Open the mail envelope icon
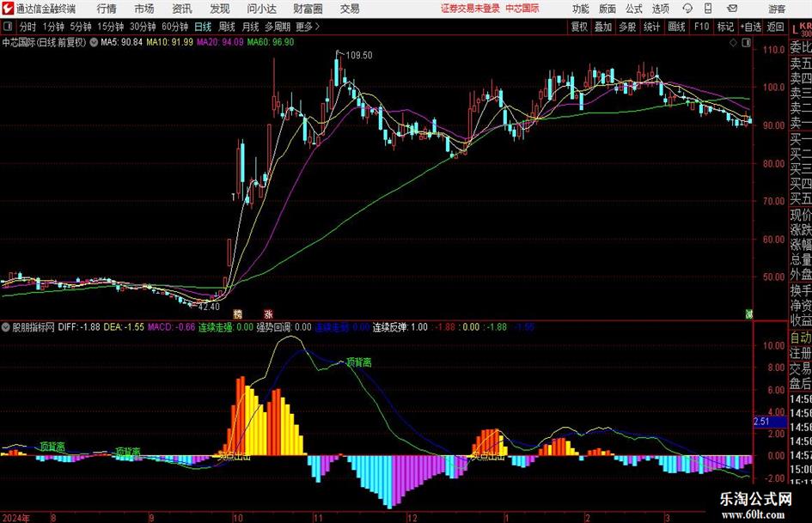812x523 pixels. tap(732, 9)
